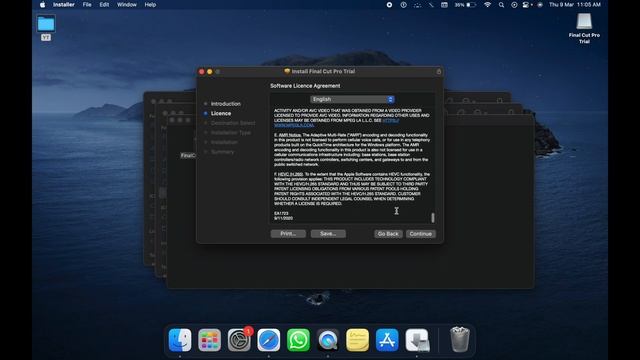The width and height of the screenshot is (640, 360).
Task: Open System Preferences in the dock
Action: point(239,340)
